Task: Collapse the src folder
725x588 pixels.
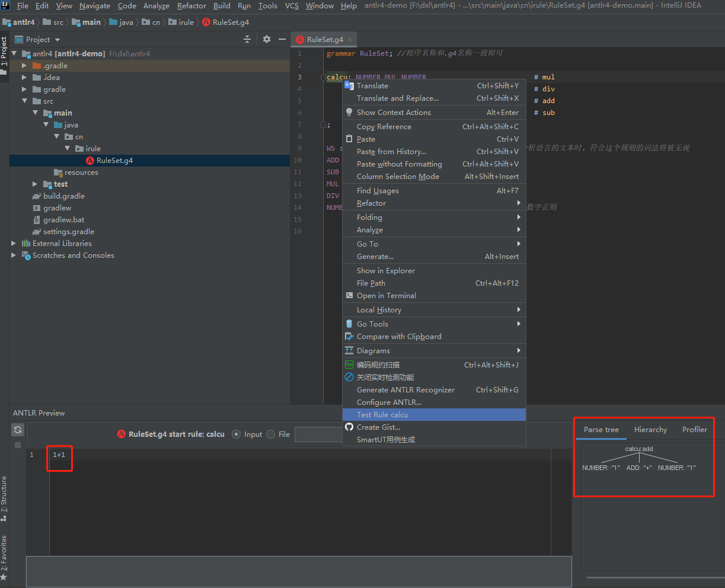Action: click(24, 101)
